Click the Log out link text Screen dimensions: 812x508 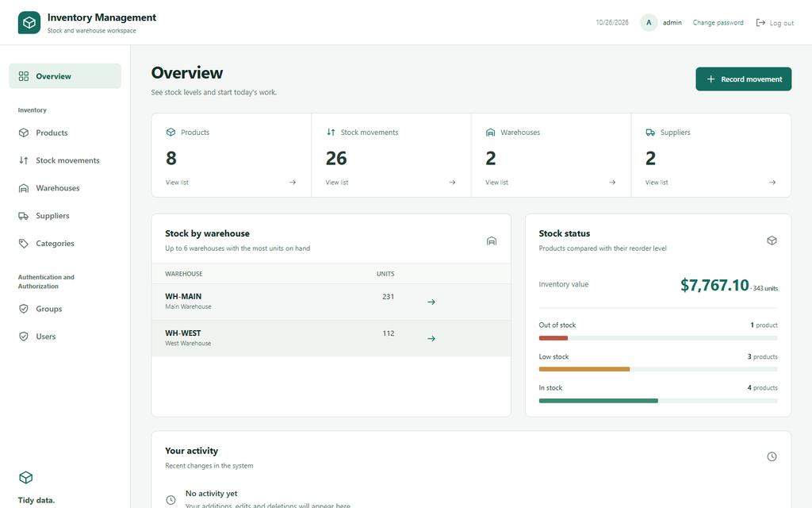point(781,23)
